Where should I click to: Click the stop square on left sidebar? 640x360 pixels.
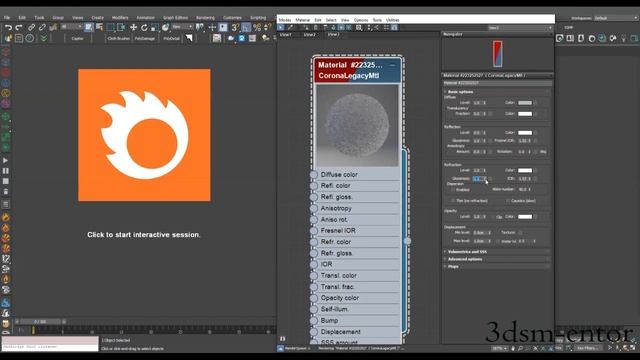5,181
